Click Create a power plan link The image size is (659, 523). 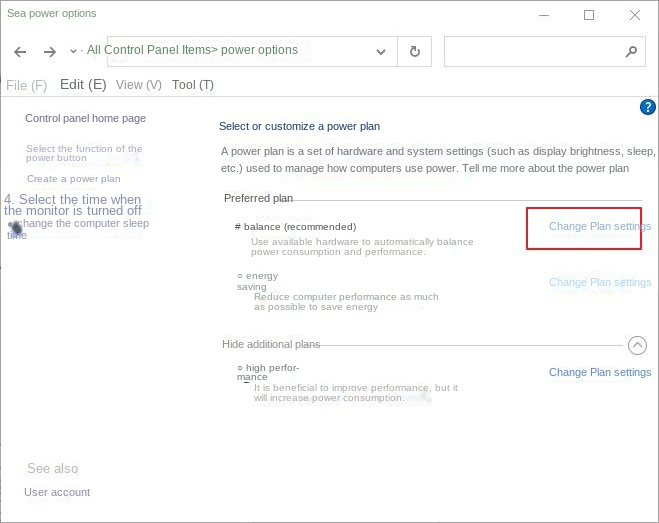(73, 179)
